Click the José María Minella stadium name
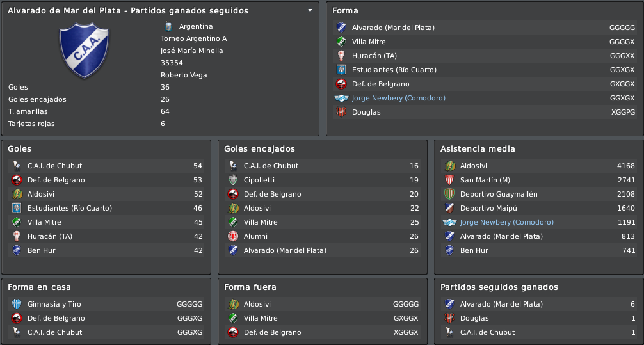The image size is (644, 345). click(192, 51)
